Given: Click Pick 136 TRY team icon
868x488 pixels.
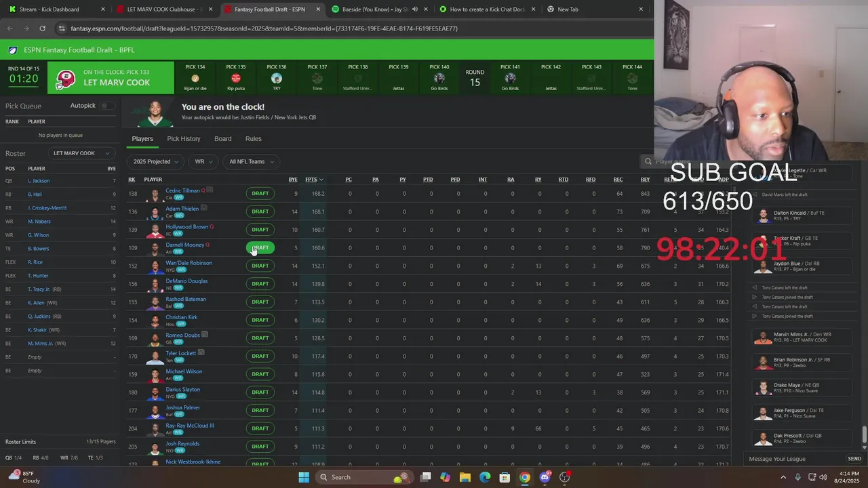Looking at the screenshot, I should coord(277,79).
